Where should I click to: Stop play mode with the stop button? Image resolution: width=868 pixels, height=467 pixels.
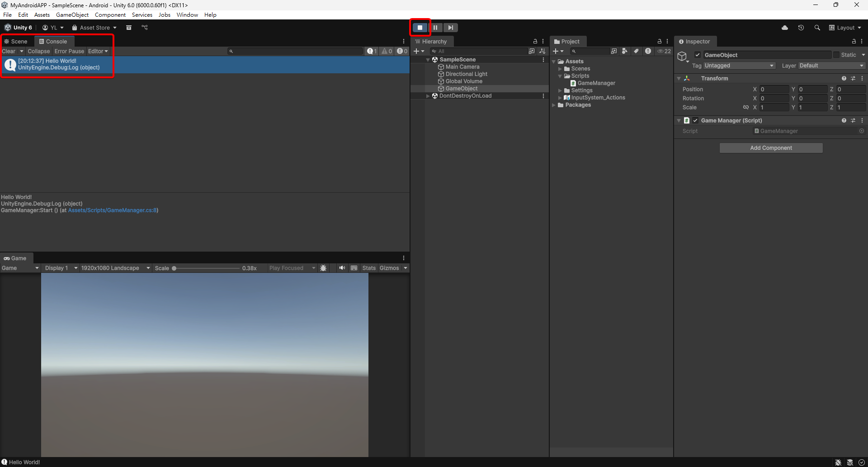[x=420, y=28]
